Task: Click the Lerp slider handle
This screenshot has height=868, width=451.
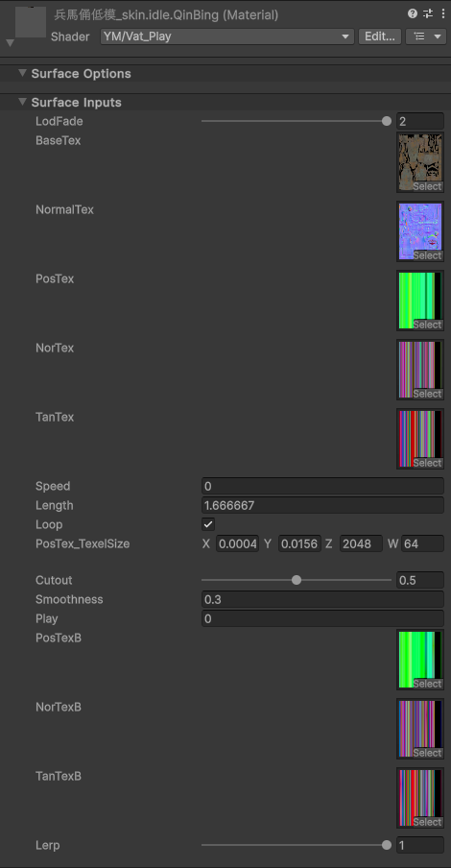Action: [x=387, y=845]
